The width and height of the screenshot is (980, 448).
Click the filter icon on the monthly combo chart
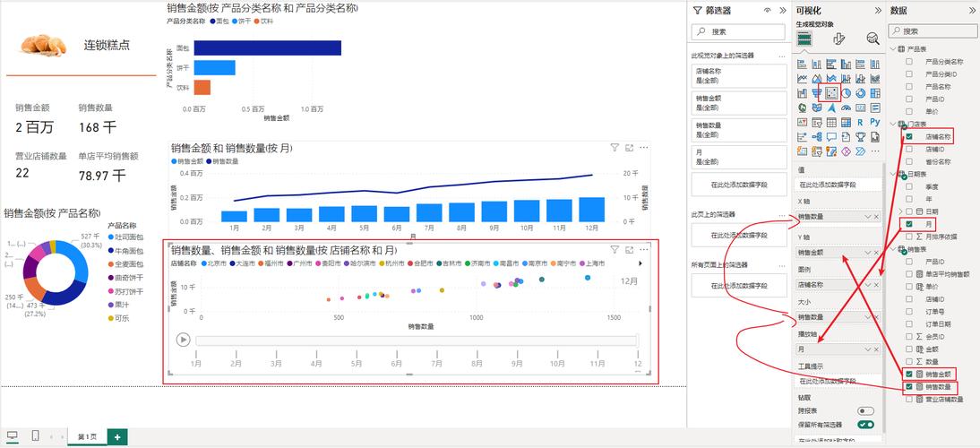pos(615,148)
